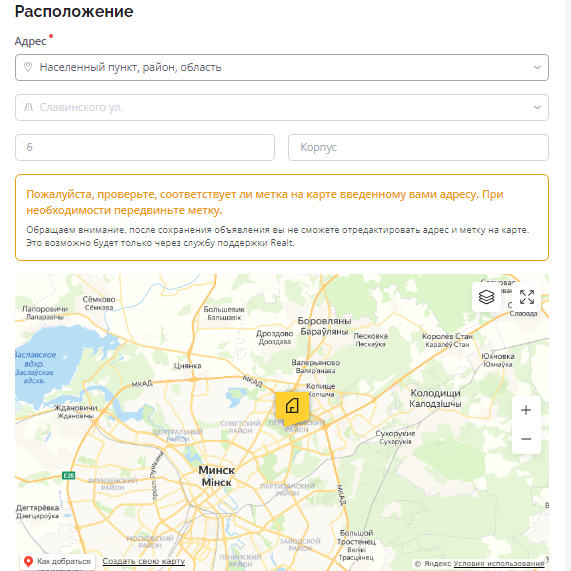Open the "Как добраться" directions button

pyautogui.click(x=58, y=562)
